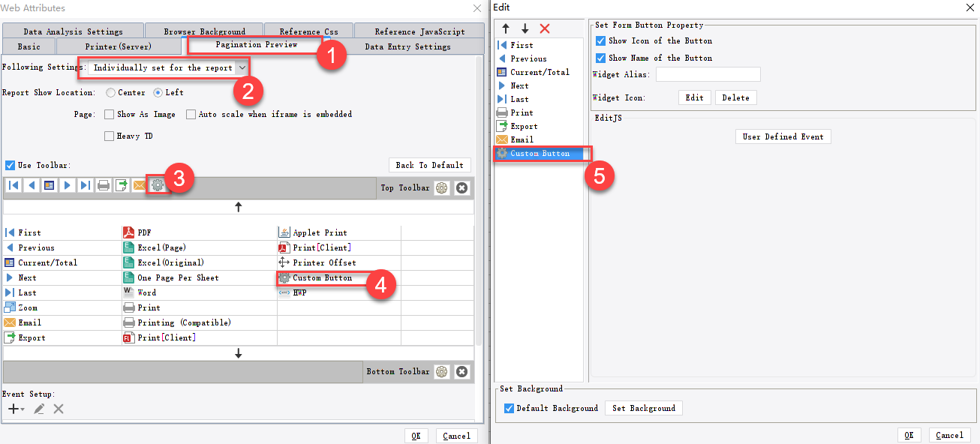The width and height of the screenshot is (980, 444).
Task: Cancel the Edit dialog
Action: pos(948,435)
